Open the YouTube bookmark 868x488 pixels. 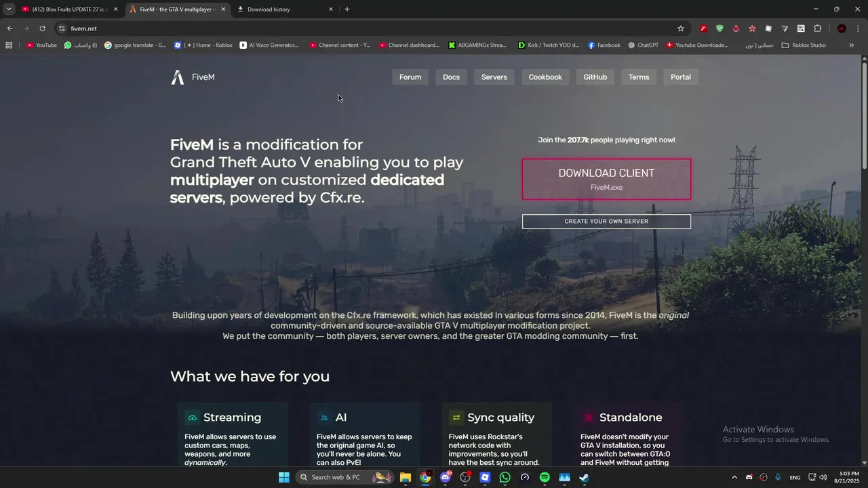coord(41,45)
